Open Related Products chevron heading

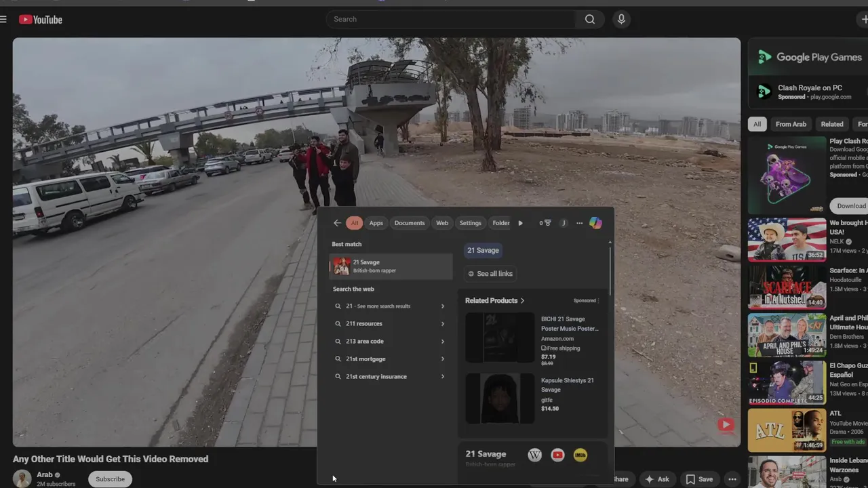(495, 300)
